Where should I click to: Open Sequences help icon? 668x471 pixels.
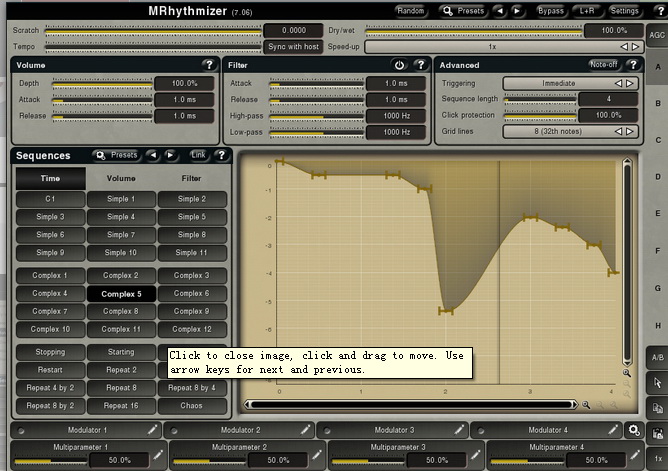[x=222, y=155]
